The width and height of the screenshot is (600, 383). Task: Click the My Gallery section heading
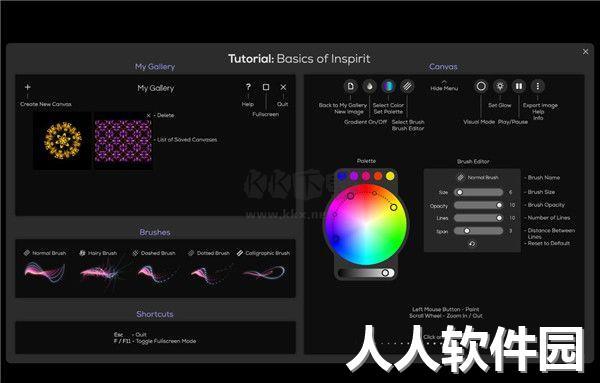pos(155,67)
